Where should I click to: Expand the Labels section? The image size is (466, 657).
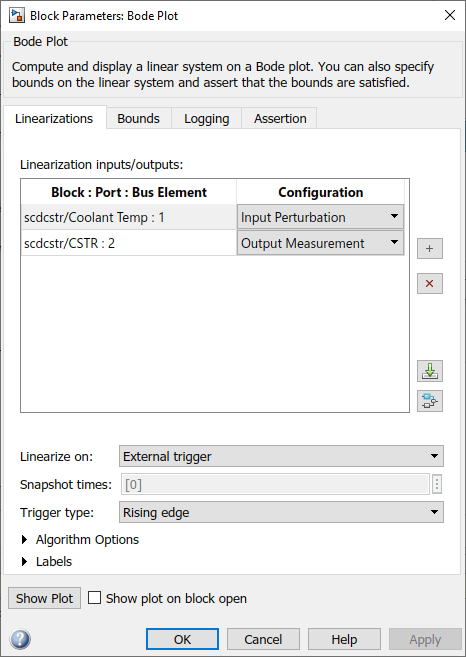point(47,561)
